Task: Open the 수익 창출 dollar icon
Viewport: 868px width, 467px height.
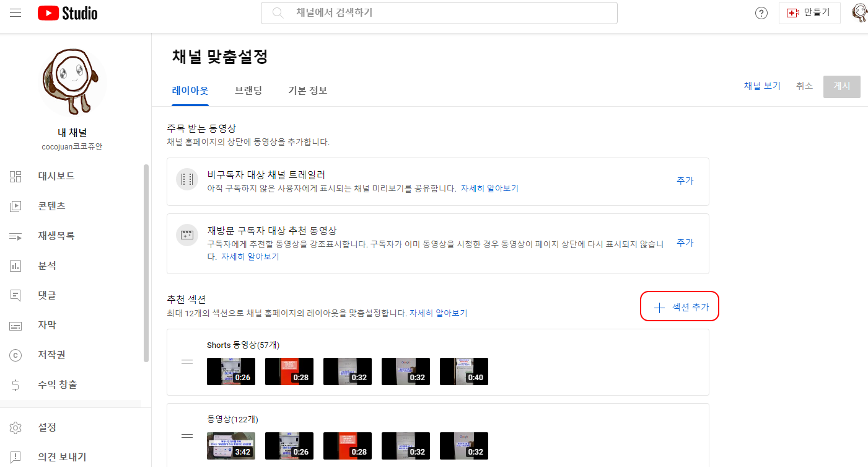Action: pyautogui.click(x=16, y=385)
